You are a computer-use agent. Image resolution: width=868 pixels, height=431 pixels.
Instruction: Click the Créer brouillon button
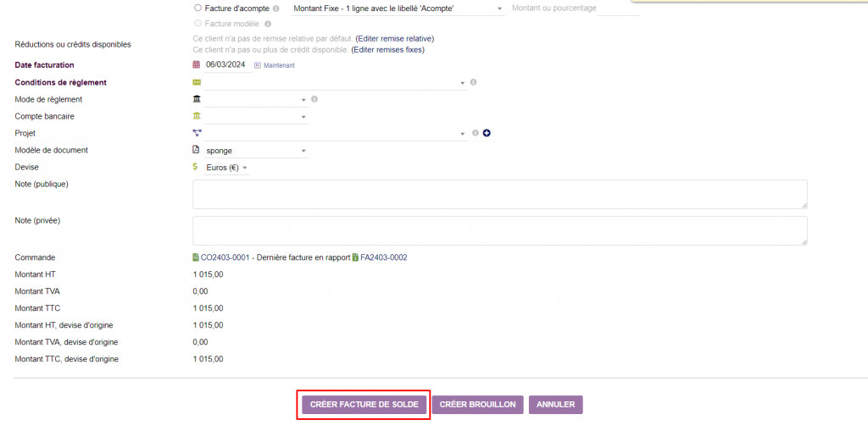click(x=477, y=405)
